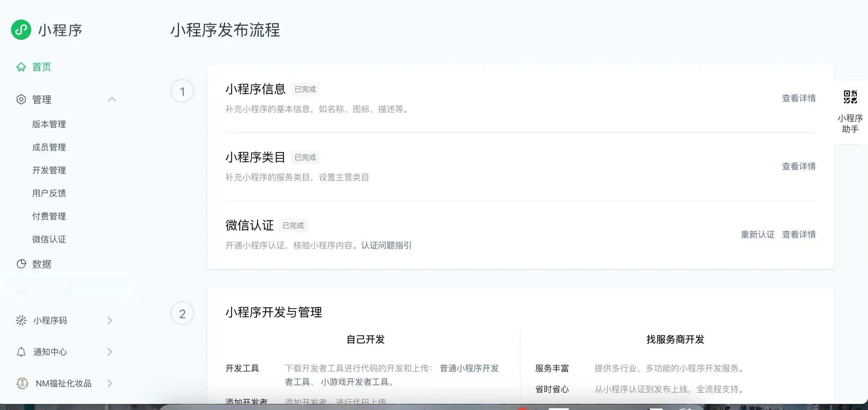Go to 开发管理 page
This screenshot has height=410, width=868.
pos(49,170)
